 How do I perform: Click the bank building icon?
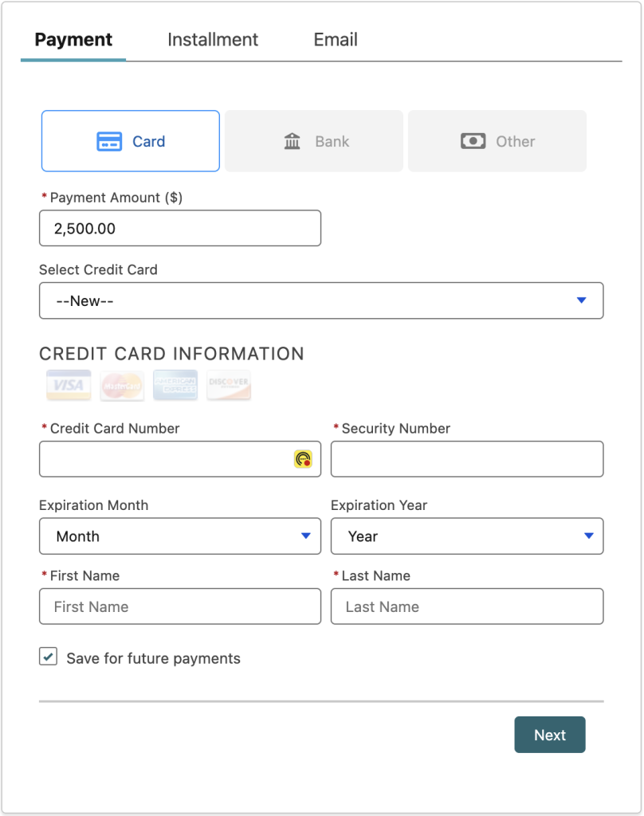point(293,142)
